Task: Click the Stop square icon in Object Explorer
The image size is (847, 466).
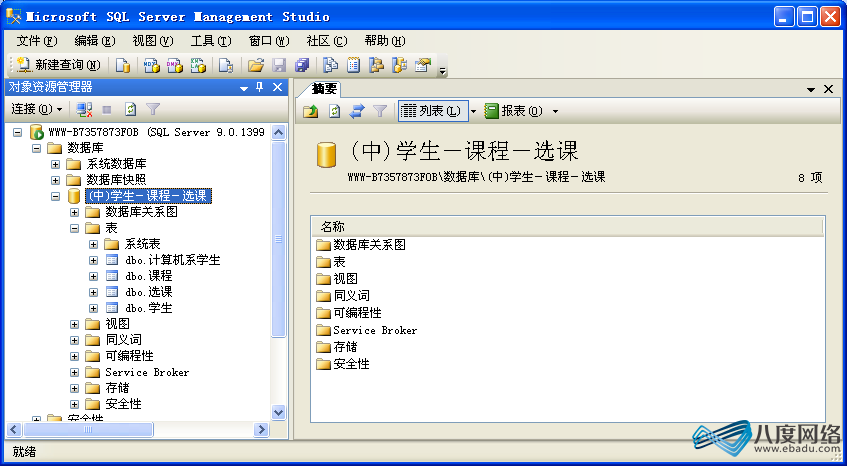Action: [x=107, y=110]
